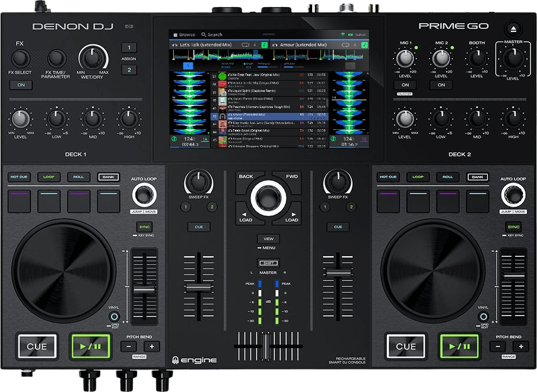537x392 pixels.
Task: Click Pitch Bend minus on Deck 1
Action: [x=129, y=346]
